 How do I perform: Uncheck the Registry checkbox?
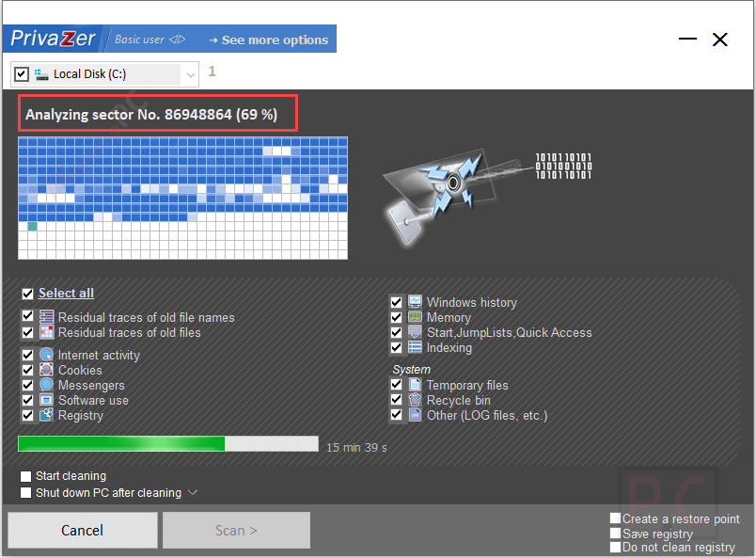coord(27,415)
